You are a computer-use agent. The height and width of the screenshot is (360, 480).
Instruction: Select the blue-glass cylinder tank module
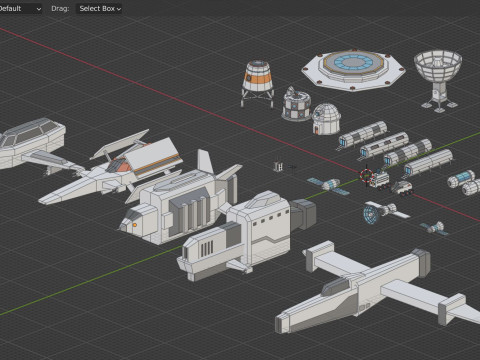[461, 179]
